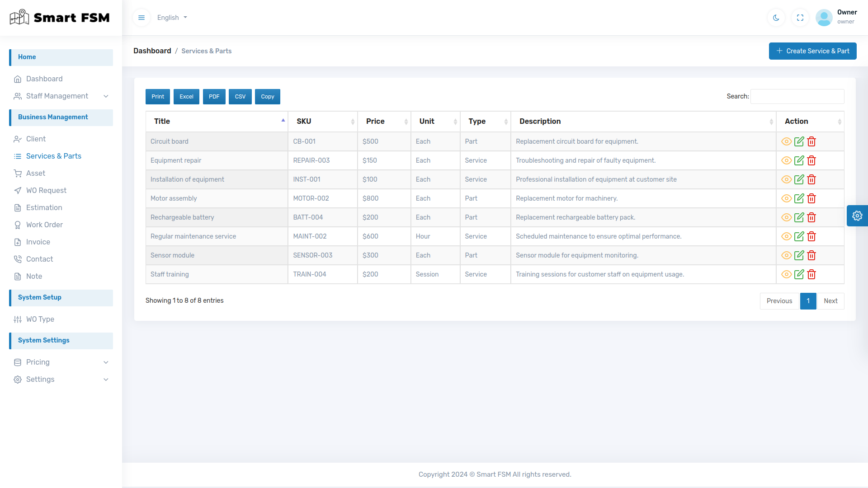The width and height of the screenshot is (868, 488).
Task: Open Work Order in sidebar
Action: pos(44,225)
